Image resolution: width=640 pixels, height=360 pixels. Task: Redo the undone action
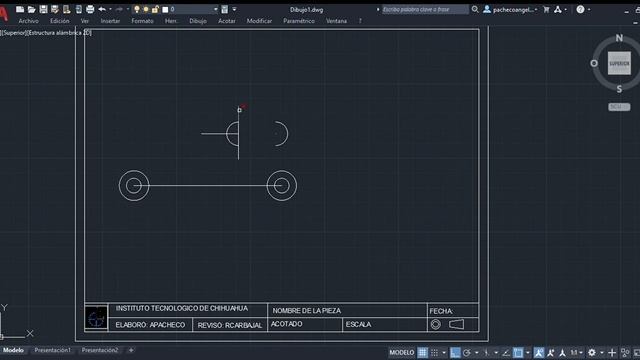click(119, 9)
